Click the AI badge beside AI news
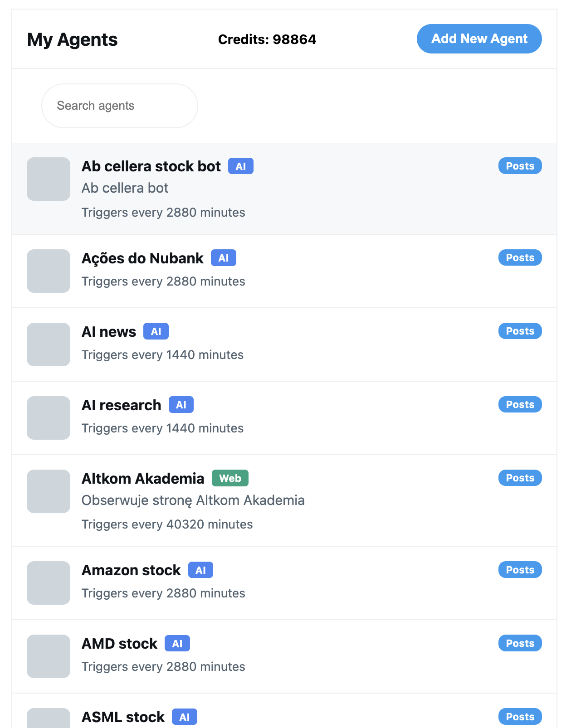Image resolution: width=576 pixels, height=728 pixels. click(156, 331)
